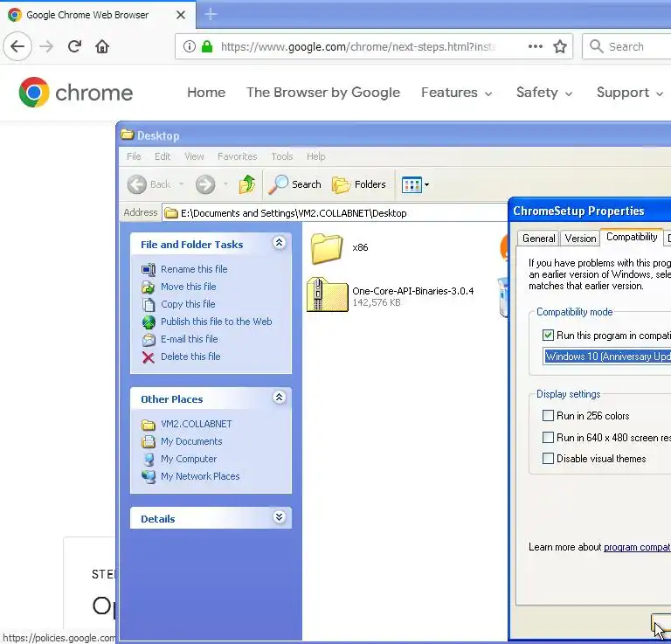Expand the Support navigation dropdown
The image size is (671, 644).
tap(629, 93)
